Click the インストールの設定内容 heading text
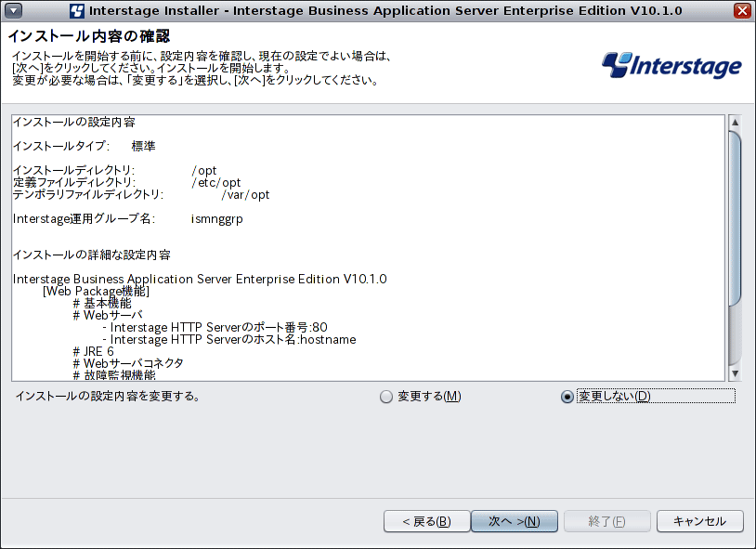 74,122
